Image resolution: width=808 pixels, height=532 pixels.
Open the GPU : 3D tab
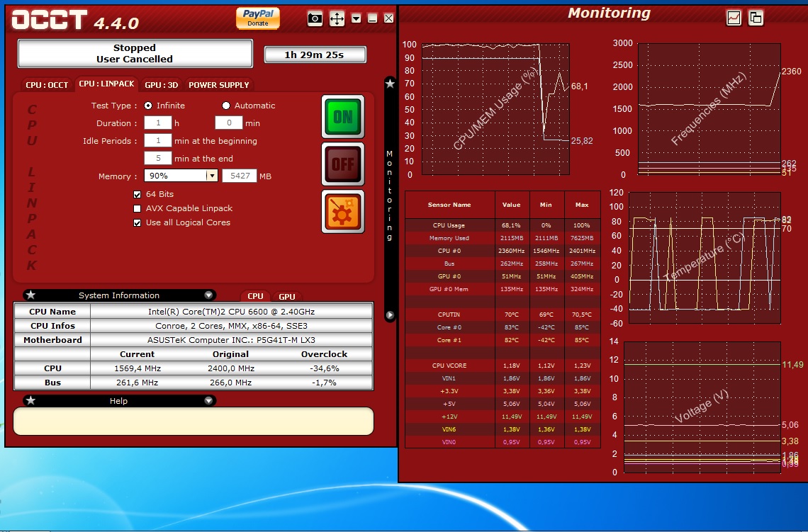click(162, 85)
